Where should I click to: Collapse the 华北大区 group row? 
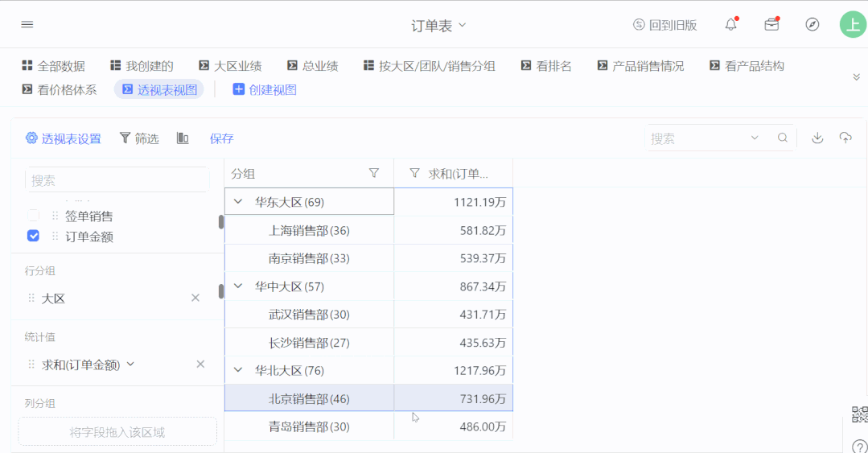pos(238,370)
